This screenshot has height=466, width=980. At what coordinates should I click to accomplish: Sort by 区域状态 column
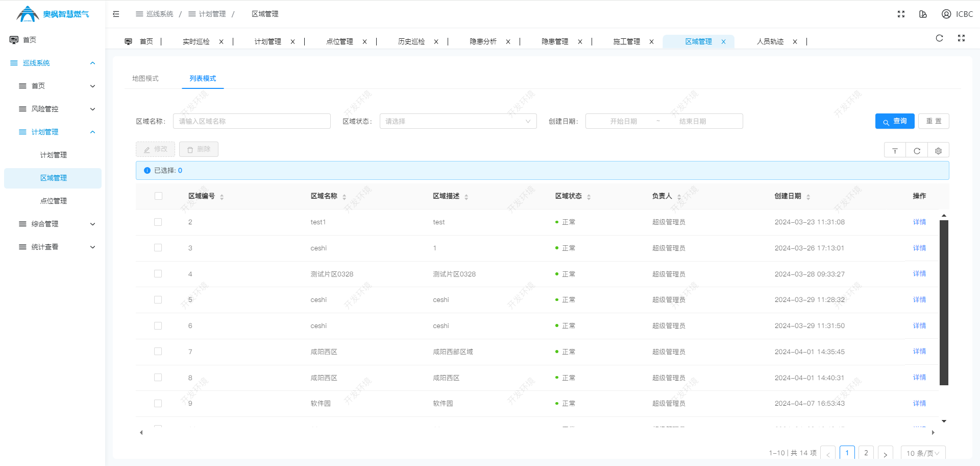click(x=589, y=197)
